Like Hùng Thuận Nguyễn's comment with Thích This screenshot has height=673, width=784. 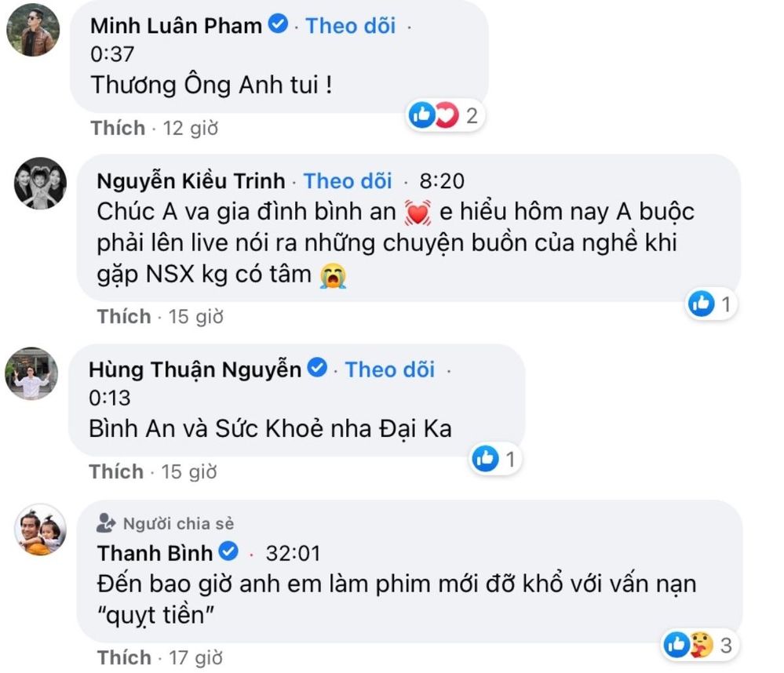(x=116, y=471)
